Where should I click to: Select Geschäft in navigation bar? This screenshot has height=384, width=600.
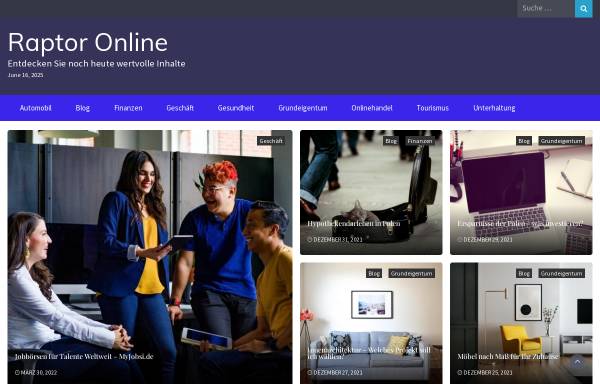point(180,108)
